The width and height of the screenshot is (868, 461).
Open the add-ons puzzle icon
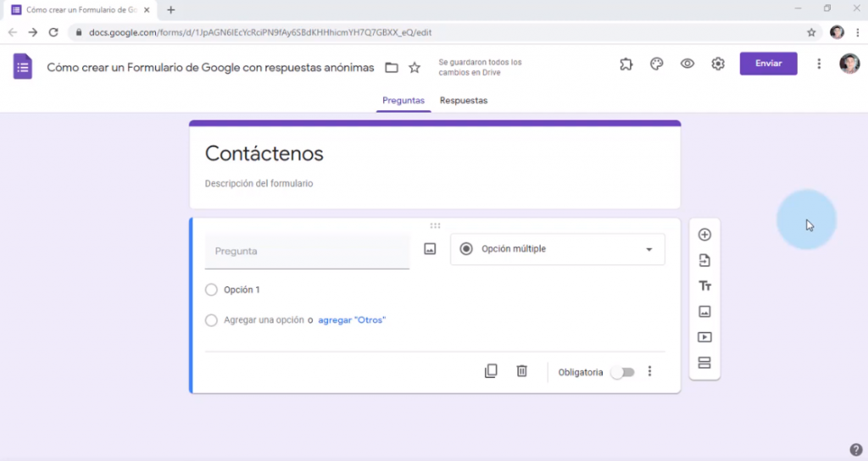click(626, 64)
